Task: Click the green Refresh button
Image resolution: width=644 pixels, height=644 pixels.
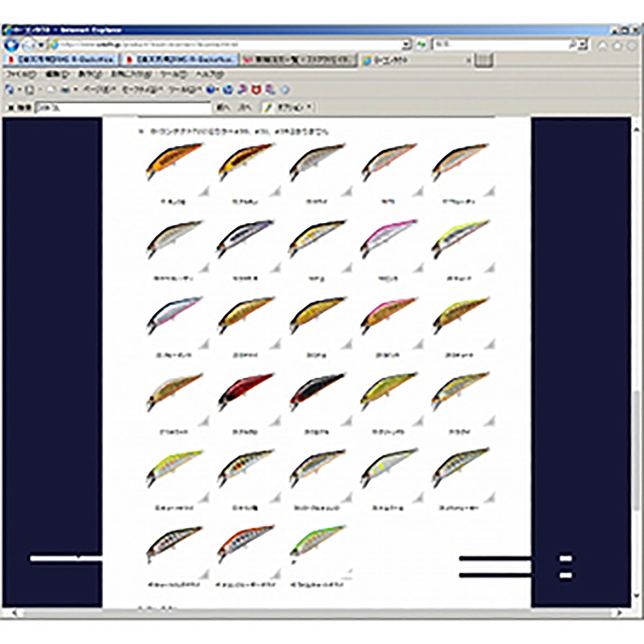Action: tap(421, 45)
